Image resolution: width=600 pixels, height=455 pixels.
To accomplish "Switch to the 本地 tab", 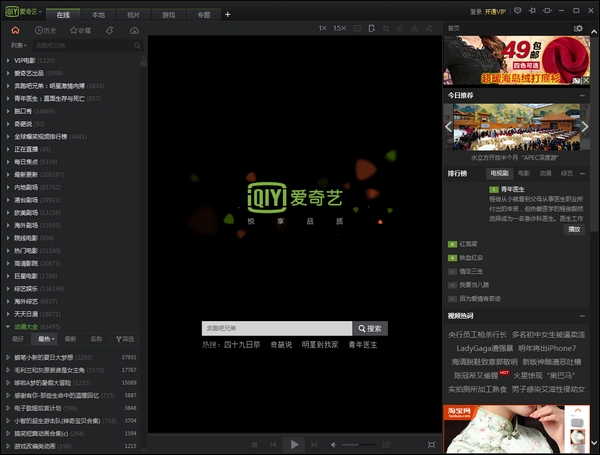I will point(98,15).
